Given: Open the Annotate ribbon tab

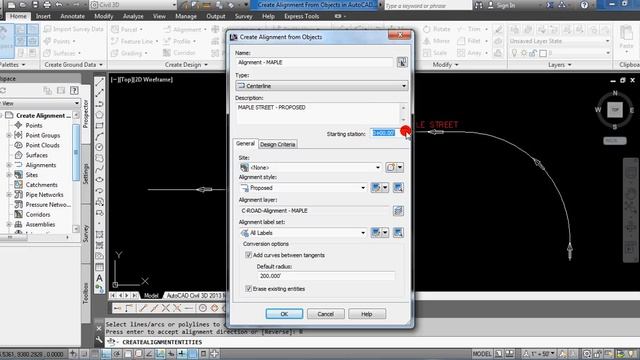Looking at the screenshot, I should (x=73, y=16).
